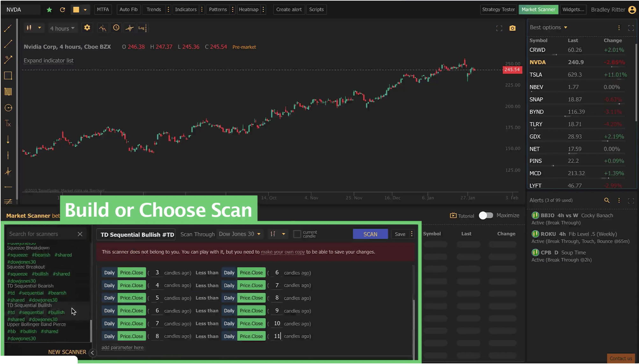Expand the chart to fullscreen

(x=499, y=28)
